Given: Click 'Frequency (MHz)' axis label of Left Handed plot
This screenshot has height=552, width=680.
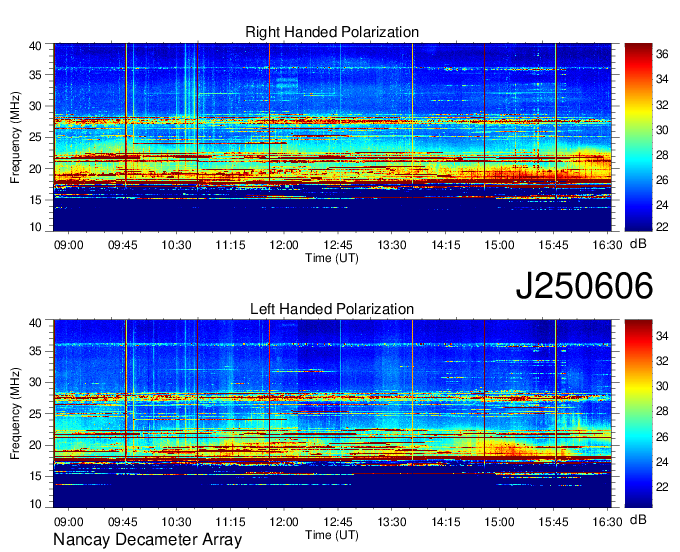Looking at the screenshot, I should [15, 414].
